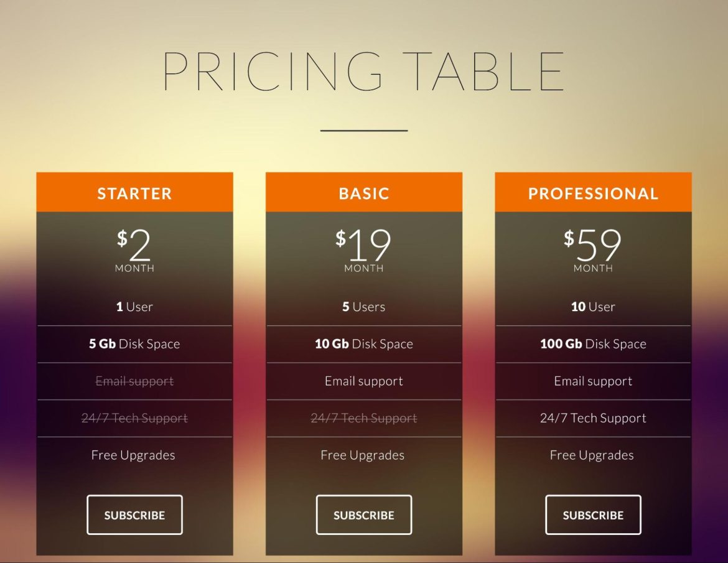This screenshot has height=563, width=728.
Task: Click Free Upgrades in Basic plan
Action: point(363,455)
